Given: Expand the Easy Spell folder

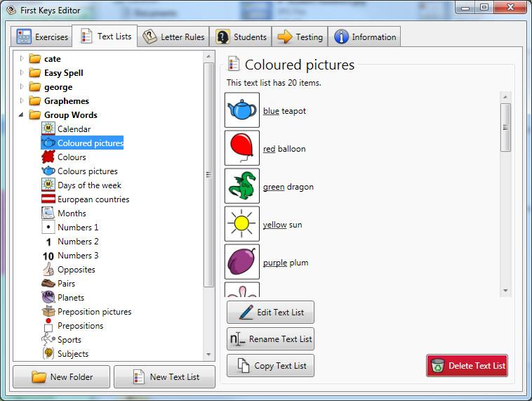Looking at the screenshot, I should click(x=22, y=73).
